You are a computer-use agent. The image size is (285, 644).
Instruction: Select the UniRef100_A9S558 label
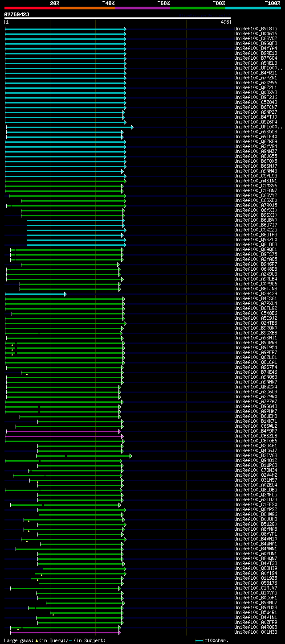click(256, 132)
